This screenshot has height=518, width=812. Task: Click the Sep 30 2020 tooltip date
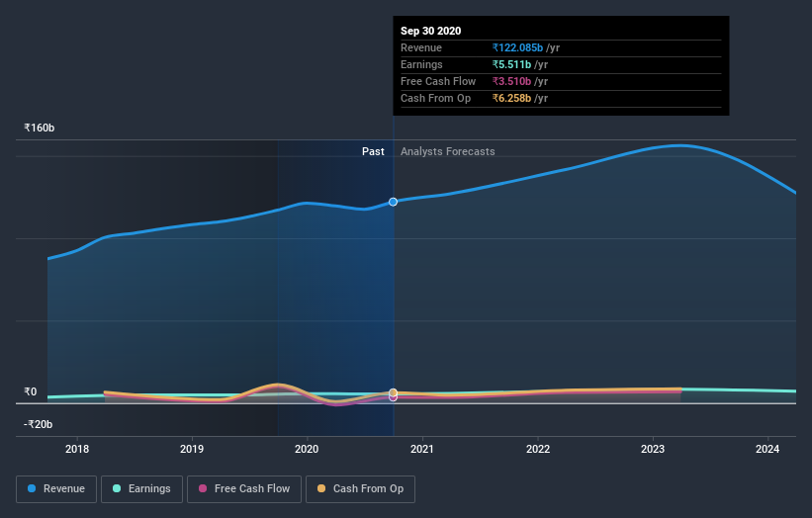point(431,31)
